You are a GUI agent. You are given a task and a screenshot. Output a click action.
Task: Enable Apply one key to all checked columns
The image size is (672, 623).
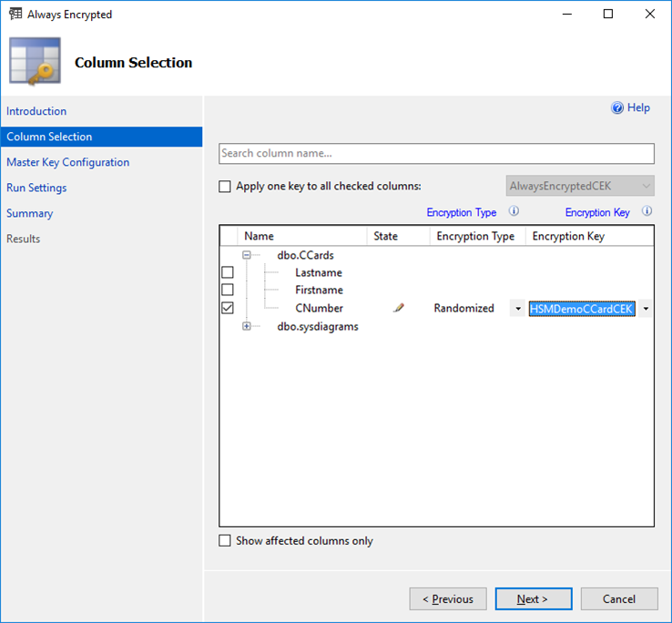point(225,187)
